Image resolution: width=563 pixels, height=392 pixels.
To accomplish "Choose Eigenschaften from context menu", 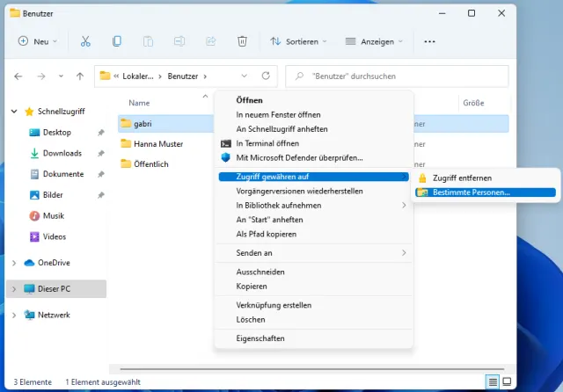I will 260,338.
